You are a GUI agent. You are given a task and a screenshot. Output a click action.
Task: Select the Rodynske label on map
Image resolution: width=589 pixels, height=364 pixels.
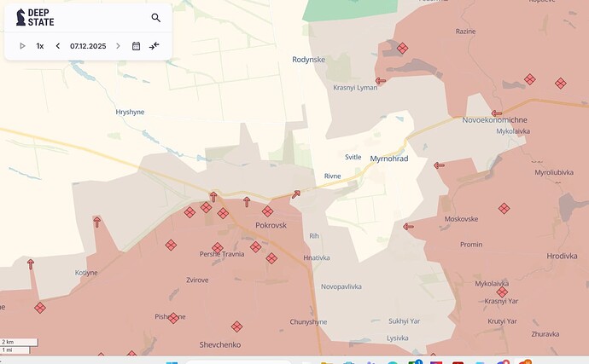click(308, 60)
